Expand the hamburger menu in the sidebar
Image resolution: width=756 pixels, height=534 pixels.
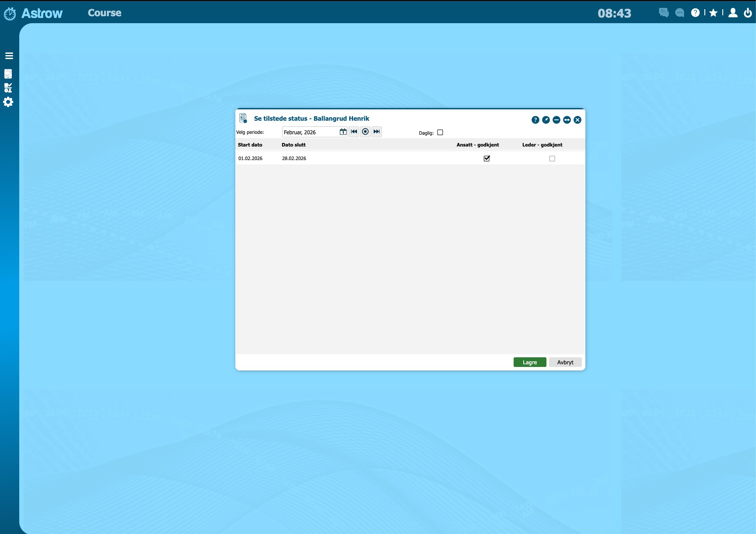point(9,56)
